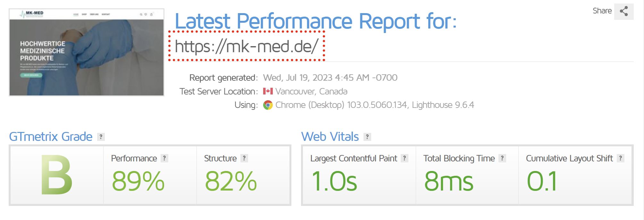Click the Share label text
Image resolution: width=644 pixels, height=220 pixels.
click(602, 11)
